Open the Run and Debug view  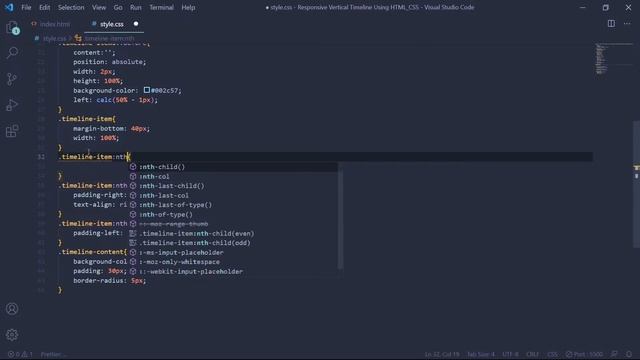click(x=12, y=105)
